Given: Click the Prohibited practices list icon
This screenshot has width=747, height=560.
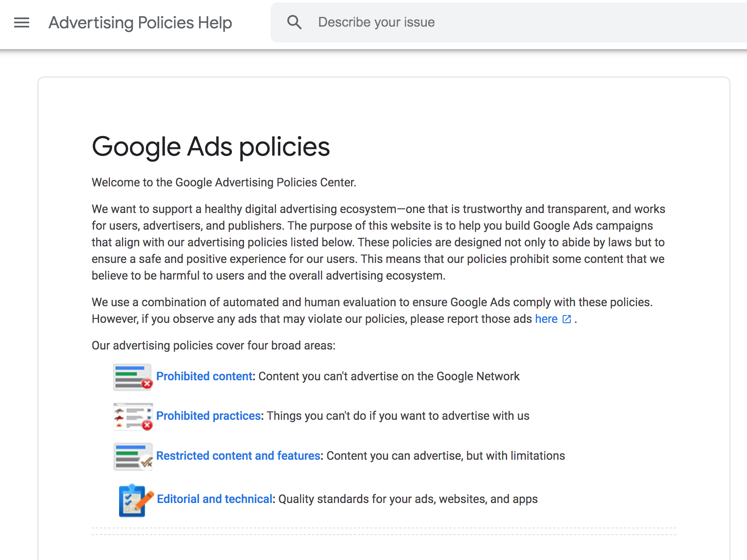Looking at the screenshot, I should [132, 416].
